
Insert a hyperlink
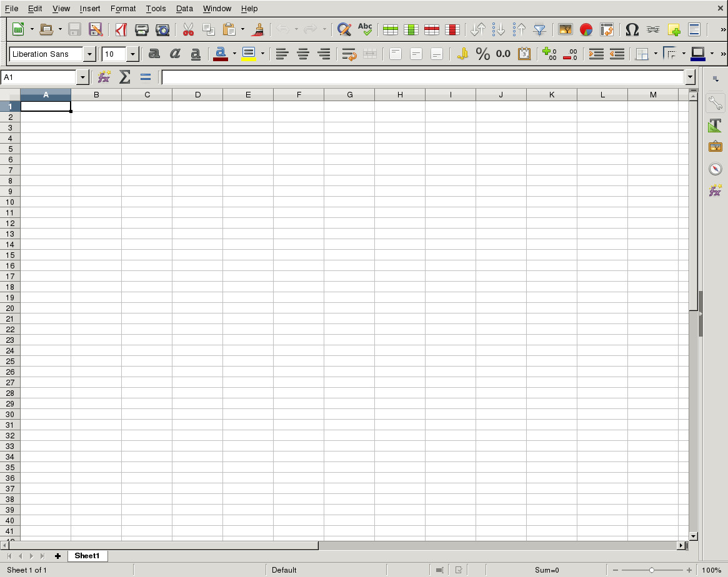pyautogui.click(x=653, y=29)
